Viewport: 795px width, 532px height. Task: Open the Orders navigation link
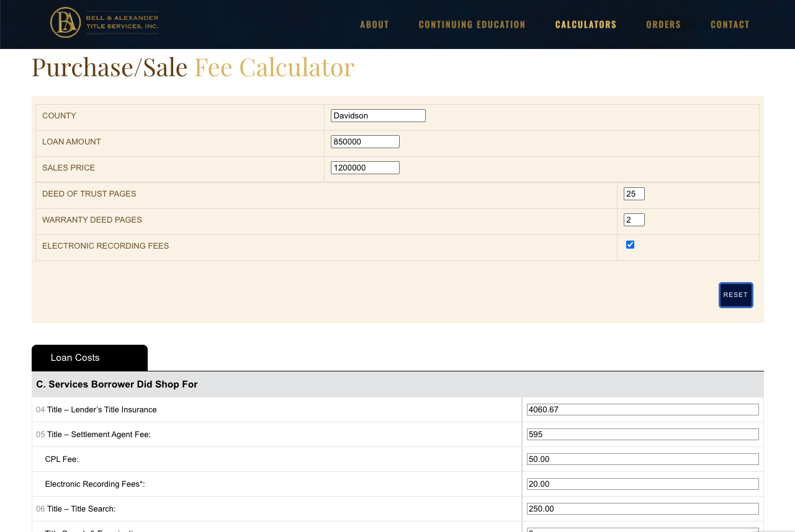663,25
